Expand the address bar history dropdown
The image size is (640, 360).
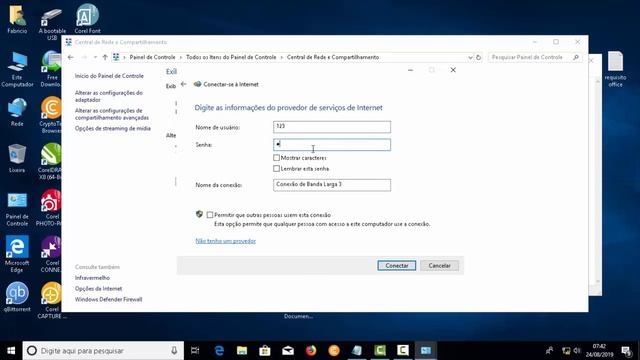click(x=470, y=57)
